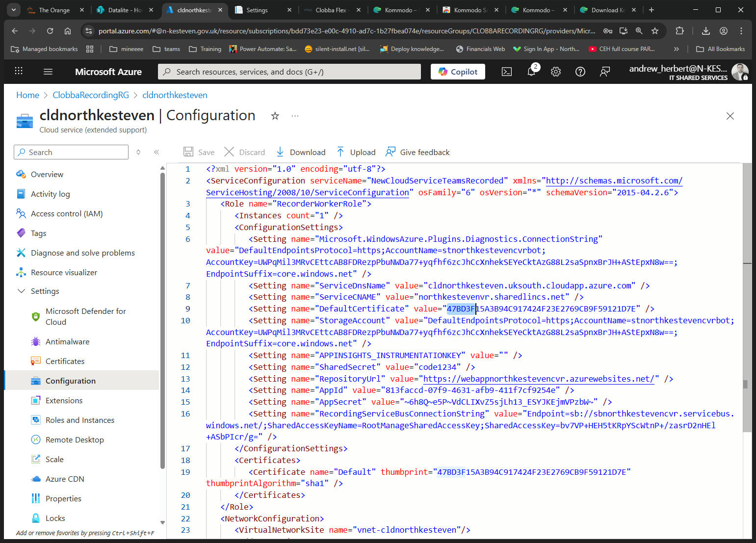Open Microsoft Defender for Cloud
This screenshot has width=756, height=543.
[x=86, y=316]
